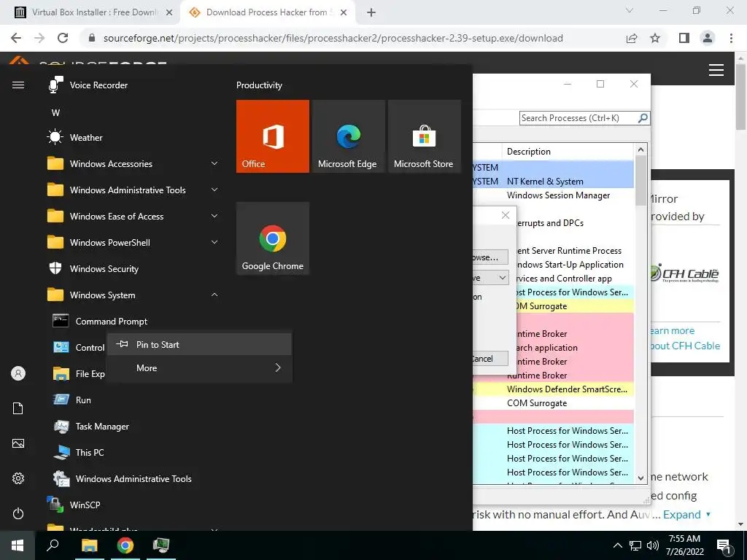Open the user account icon in Start sidebar
Viewport: 747px width, 560px height.
(x=18, y=373)
